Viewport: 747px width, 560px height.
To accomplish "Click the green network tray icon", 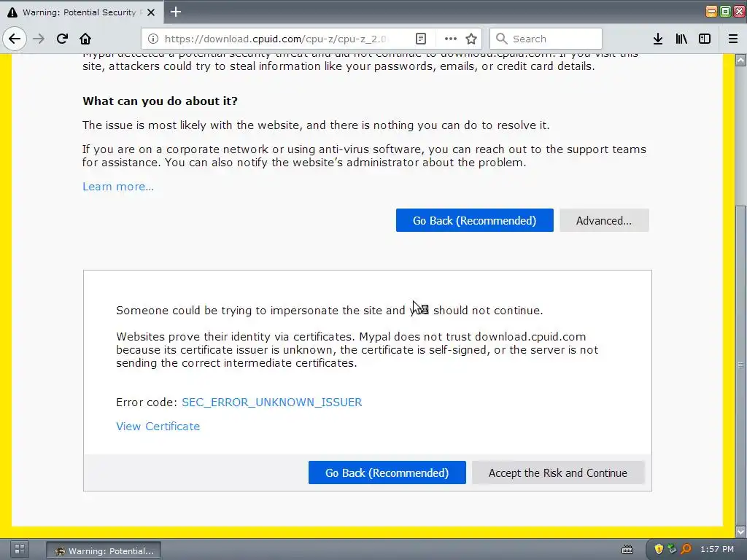I will click(x=672, y=549).
